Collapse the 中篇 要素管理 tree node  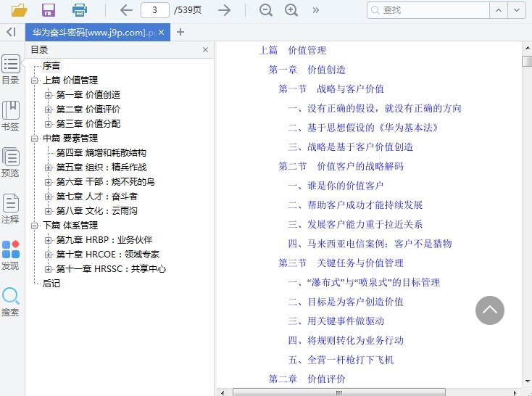coord(34,139)
